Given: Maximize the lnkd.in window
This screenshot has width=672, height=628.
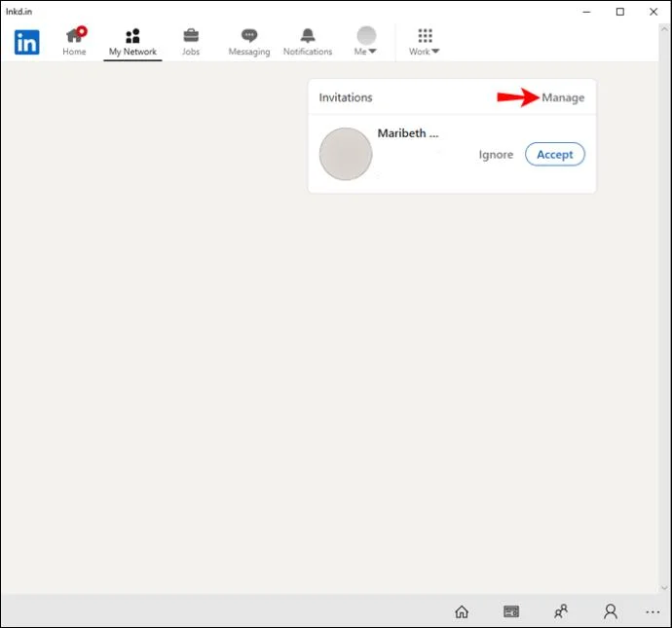Looking at the screenshot, I should 620,12.
